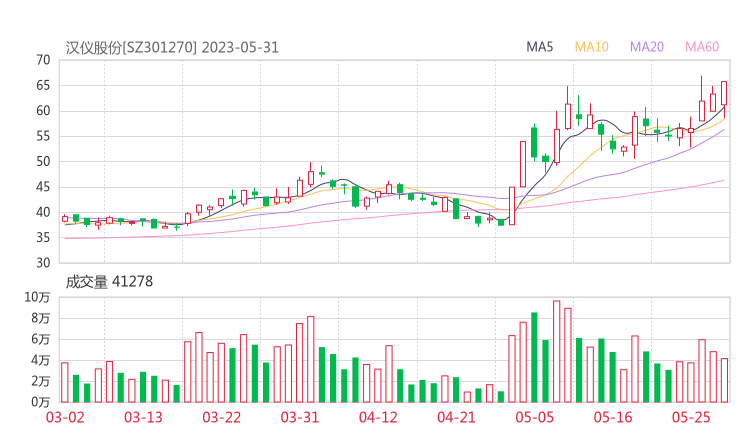Click the first candlestick at 03-02
Viewport: 740px width, 440px height.
pyautogui.click(x=65, y=219)
